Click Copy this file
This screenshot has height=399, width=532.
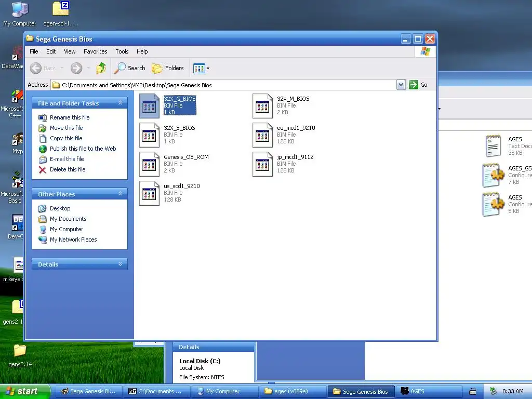click(60, 138)
